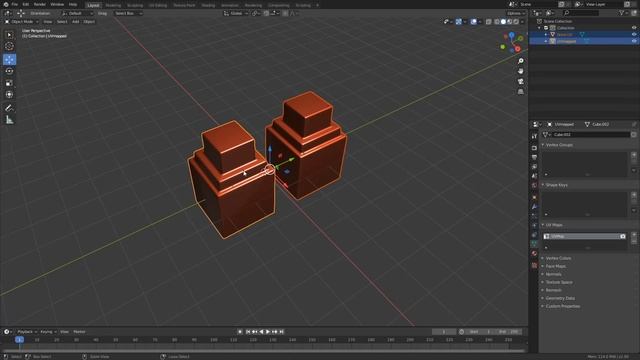Expand the Face Maps panel
Screen dimensions: 640x360
[x=555, y=266]
